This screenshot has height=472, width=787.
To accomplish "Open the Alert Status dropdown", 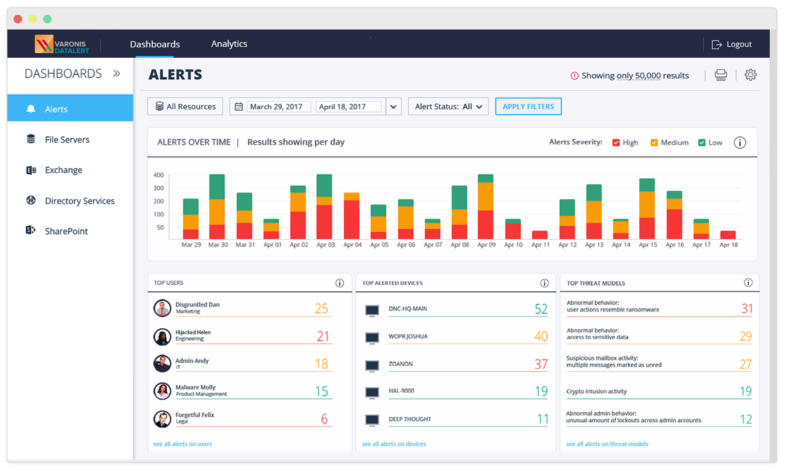I will click(447, 106).
